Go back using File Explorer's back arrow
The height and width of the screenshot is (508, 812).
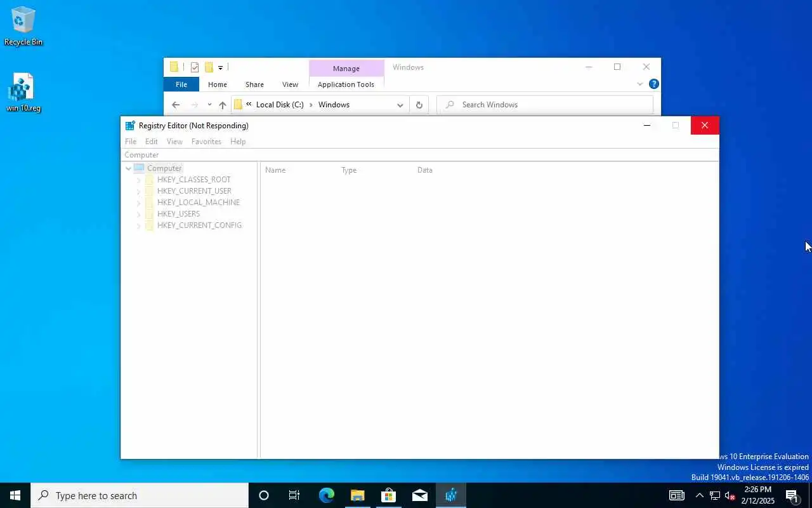pos(176,105)
